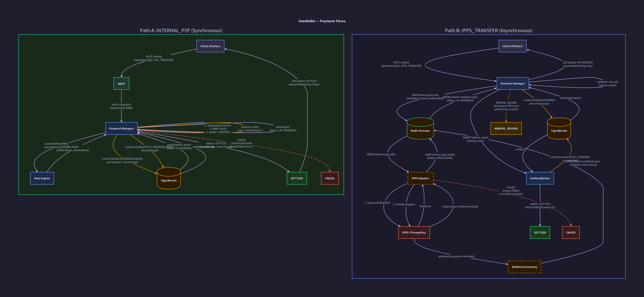
Task: Click the 200 {status: SETTLED} edge label
Action: pyautogui.click(x=304, y=83)
